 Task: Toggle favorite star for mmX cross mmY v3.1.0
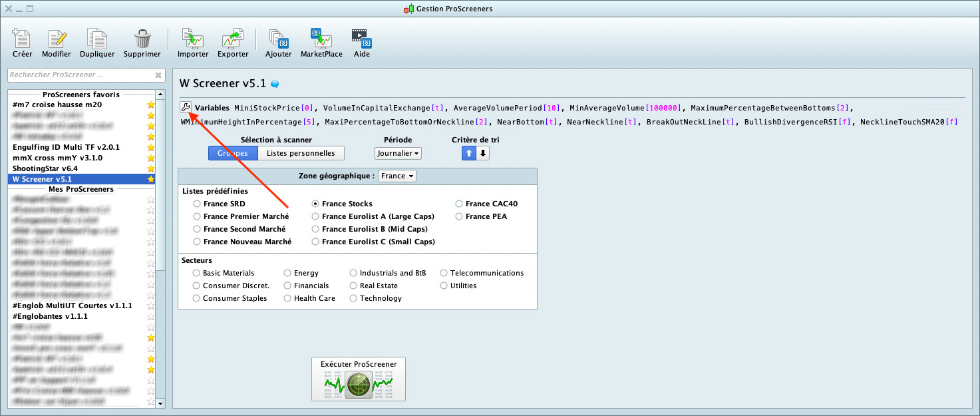[151, 158]
